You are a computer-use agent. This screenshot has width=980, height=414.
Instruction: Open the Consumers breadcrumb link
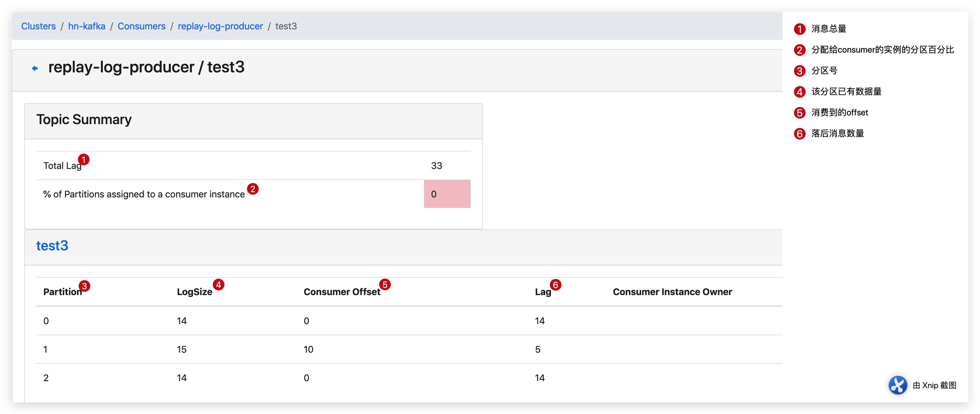142,26
